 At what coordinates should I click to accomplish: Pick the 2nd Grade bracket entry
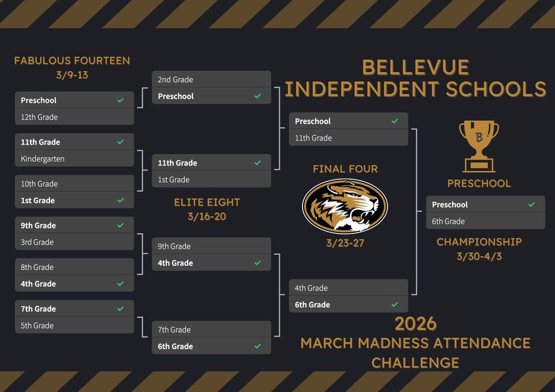[x=211, y=80]
